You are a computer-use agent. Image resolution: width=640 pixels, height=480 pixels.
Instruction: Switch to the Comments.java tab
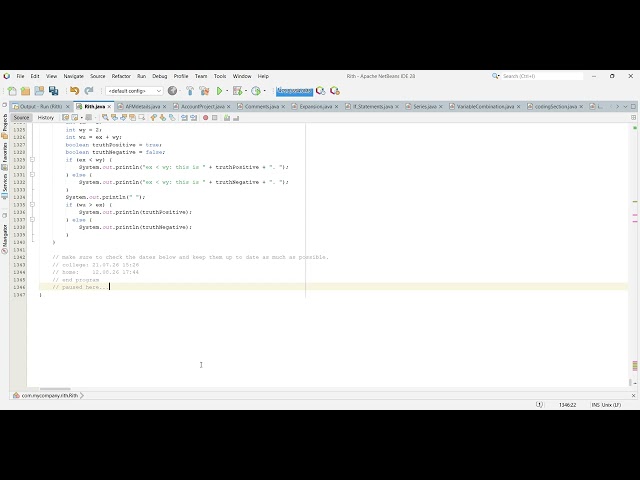262,106
